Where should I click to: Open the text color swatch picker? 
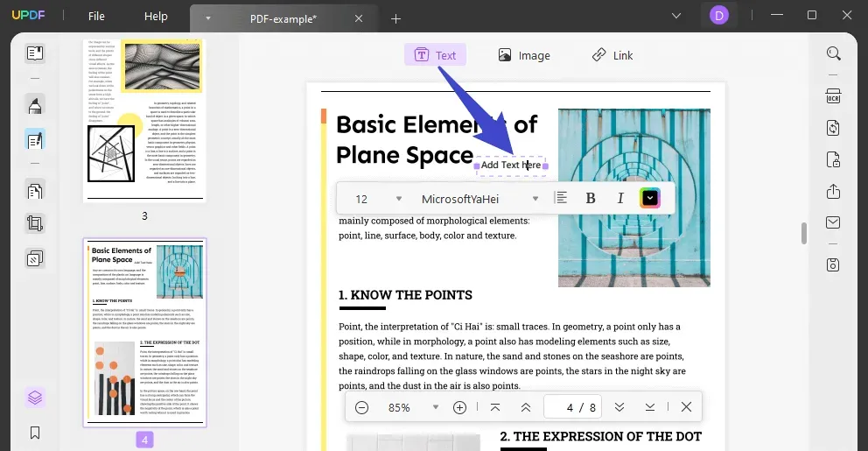coord(650,198)
